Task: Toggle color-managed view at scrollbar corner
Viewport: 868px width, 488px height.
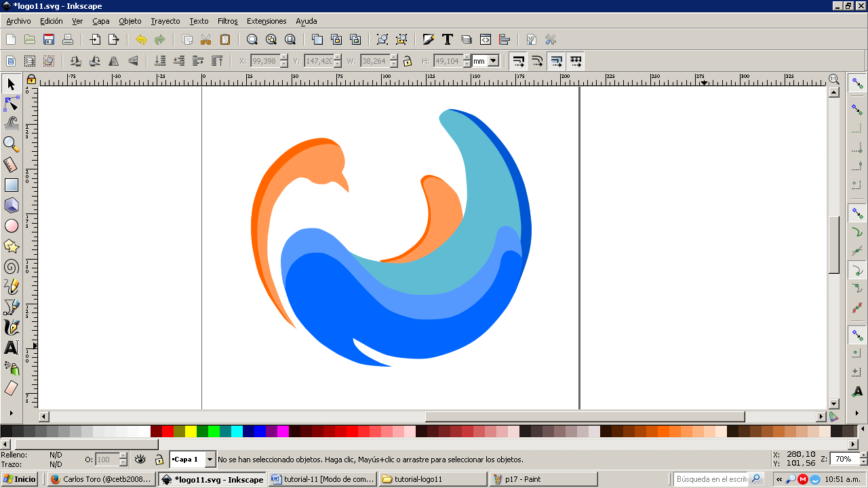Action: (x=833, y=417)
